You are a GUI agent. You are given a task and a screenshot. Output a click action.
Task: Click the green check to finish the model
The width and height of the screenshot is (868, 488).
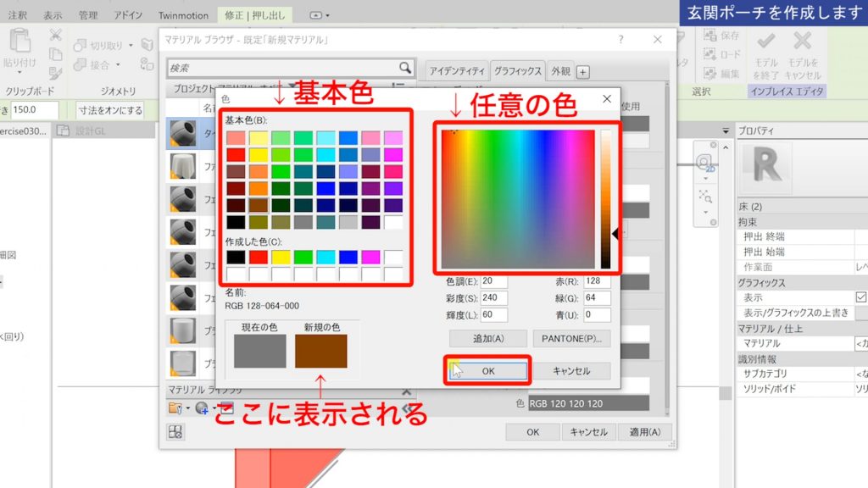[766, 41]
